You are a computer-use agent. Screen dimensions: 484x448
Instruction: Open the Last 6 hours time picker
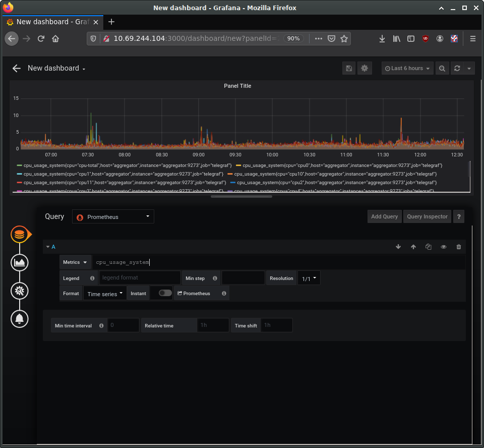pos(407,68)
